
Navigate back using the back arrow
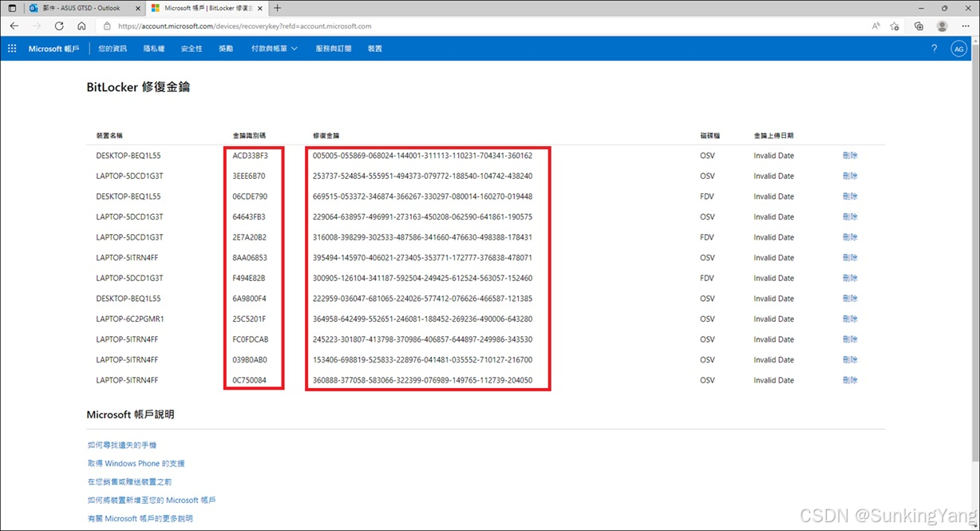[14, 26]
